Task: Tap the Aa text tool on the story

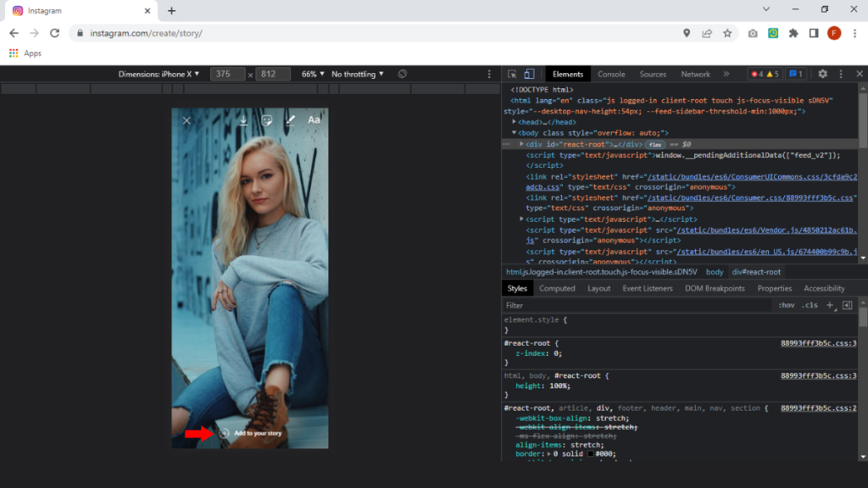Action: tap(314, 120)
